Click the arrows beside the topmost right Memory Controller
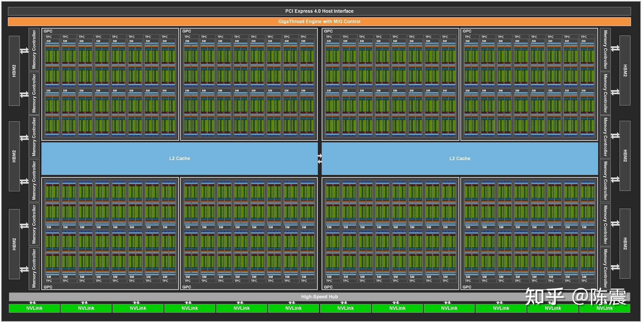Image resolution: width=644 pixels, height=324 pixels. point(615,48)
